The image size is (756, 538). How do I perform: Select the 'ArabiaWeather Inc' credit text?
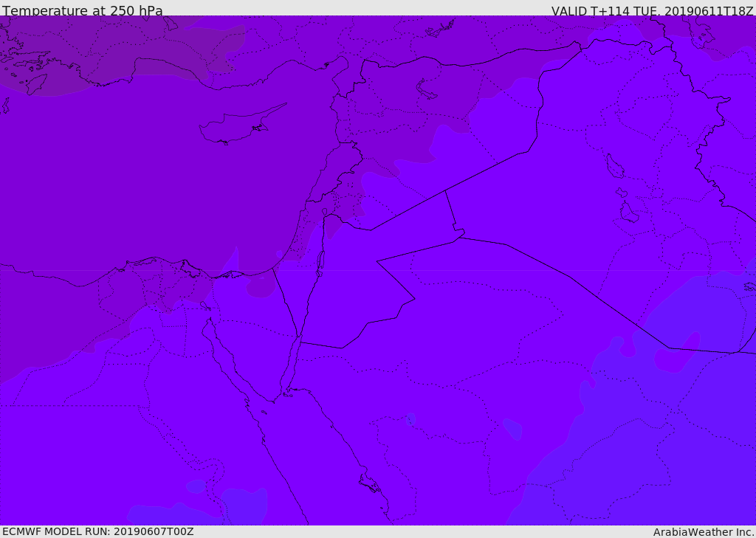[704, 532]
